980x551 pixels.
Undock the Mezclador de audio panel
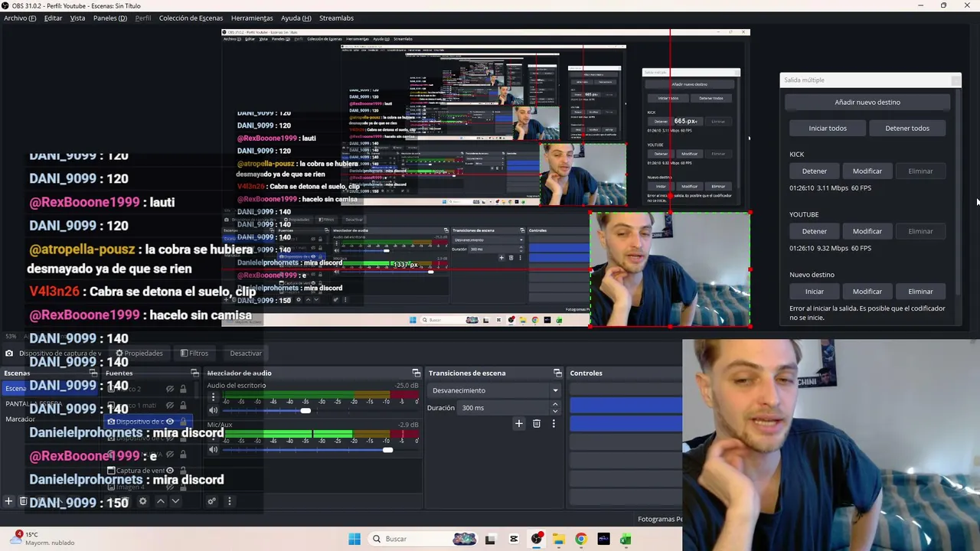[416, 373]
